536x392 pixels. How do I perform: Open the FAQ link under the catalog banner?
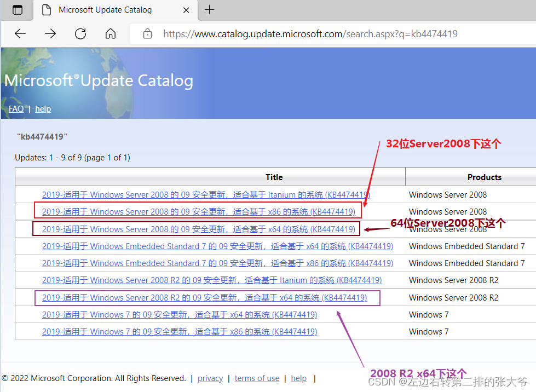[15, 108]
